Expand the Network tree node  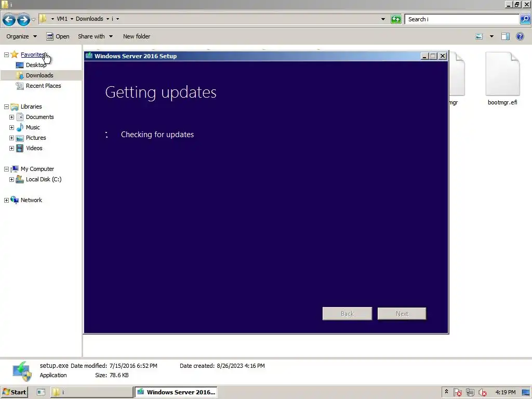(x=6, y=200)
